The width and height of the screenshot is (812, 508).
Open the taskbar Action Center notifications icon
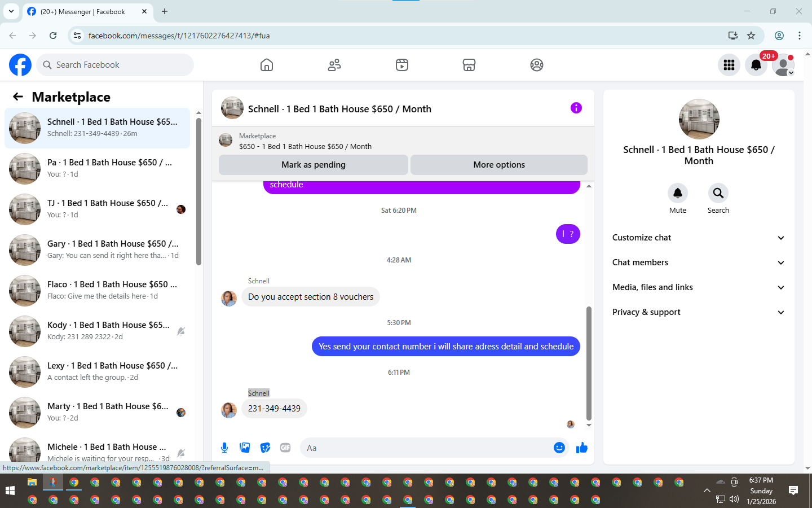pos(793,491)
